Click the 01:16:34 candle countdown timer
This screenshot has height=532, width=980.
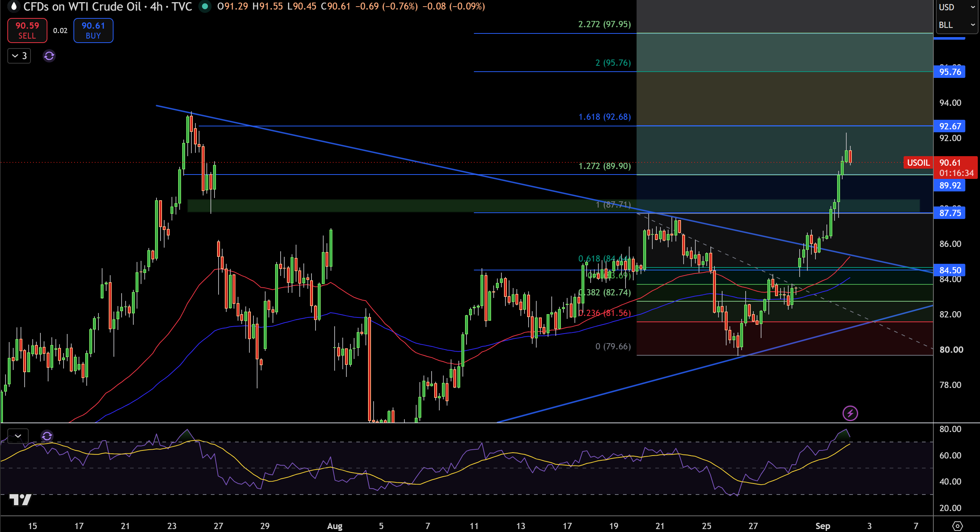pyautogui.click(x=956, y=173)
